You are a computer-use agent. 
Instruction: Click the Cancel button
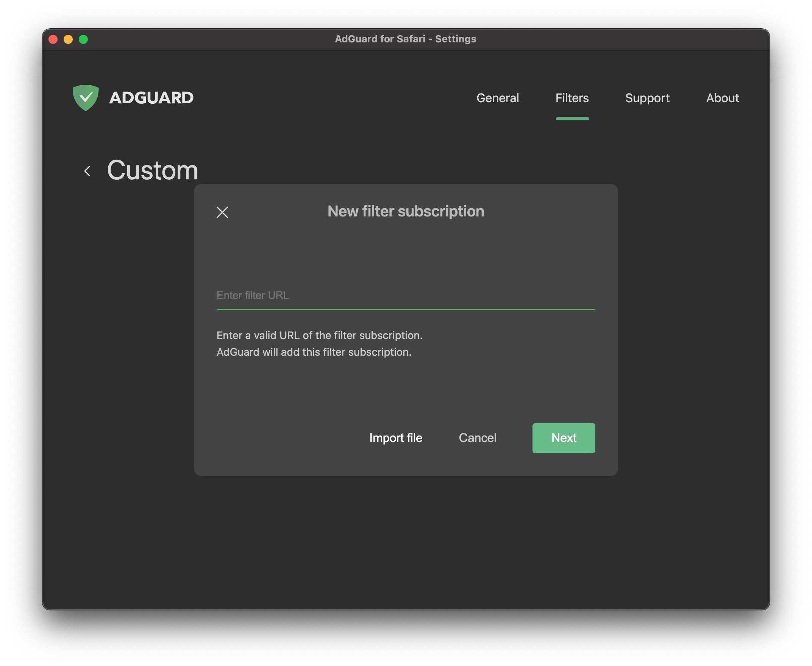point(478,437)
